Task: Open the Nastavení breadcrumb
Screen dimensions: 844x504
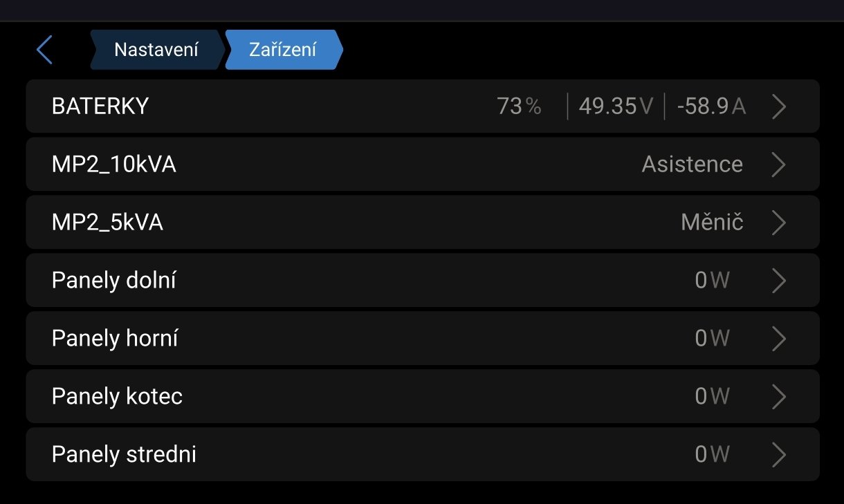Action: 156,50
